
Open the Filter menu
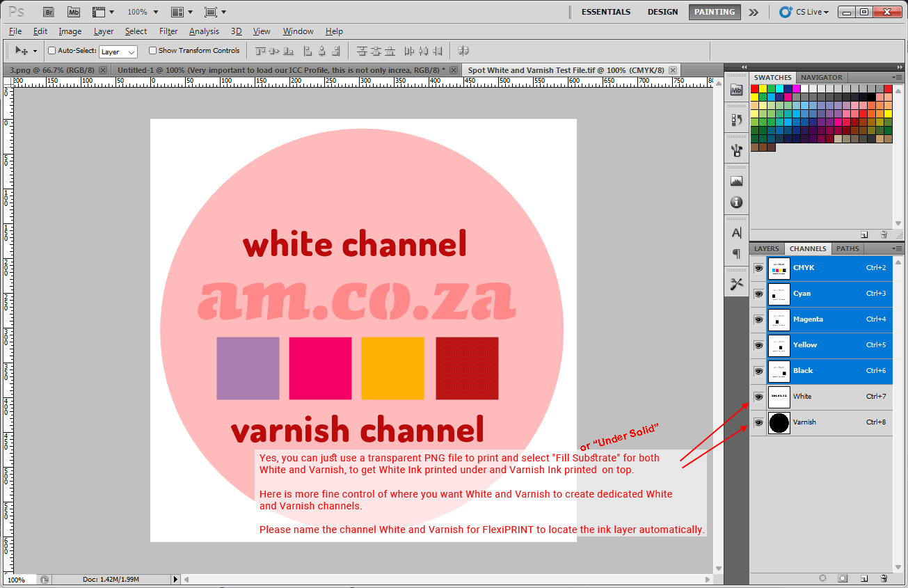click(168, 31)
